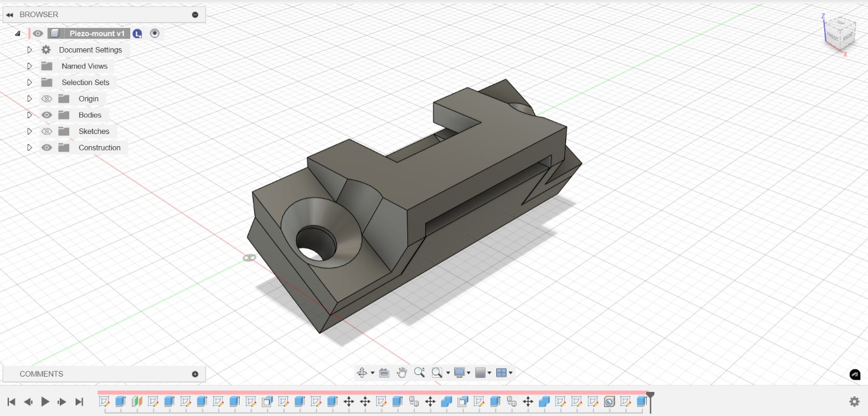Collapse Browser panel with double-arrow icon
Viewport: 868px width, 416px height.
click(10, 15)
